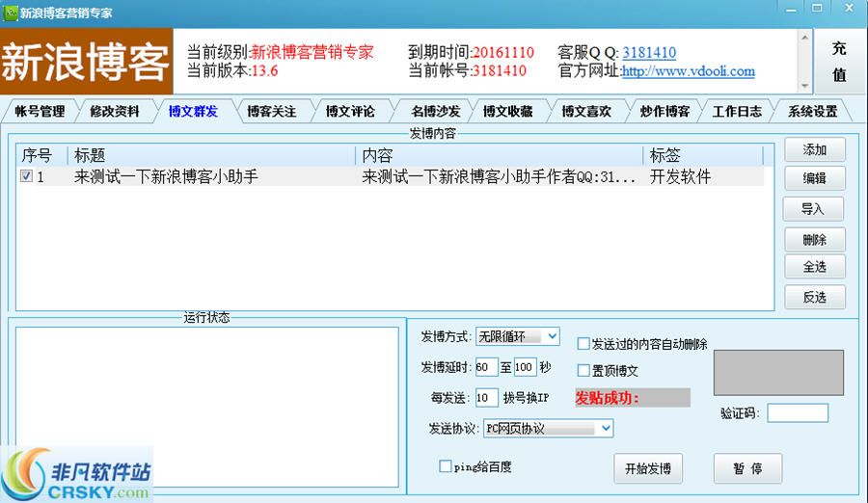Switch to the 修改资料 tab
Viewport: 868px width, 503px height.
tap(115, 111)
